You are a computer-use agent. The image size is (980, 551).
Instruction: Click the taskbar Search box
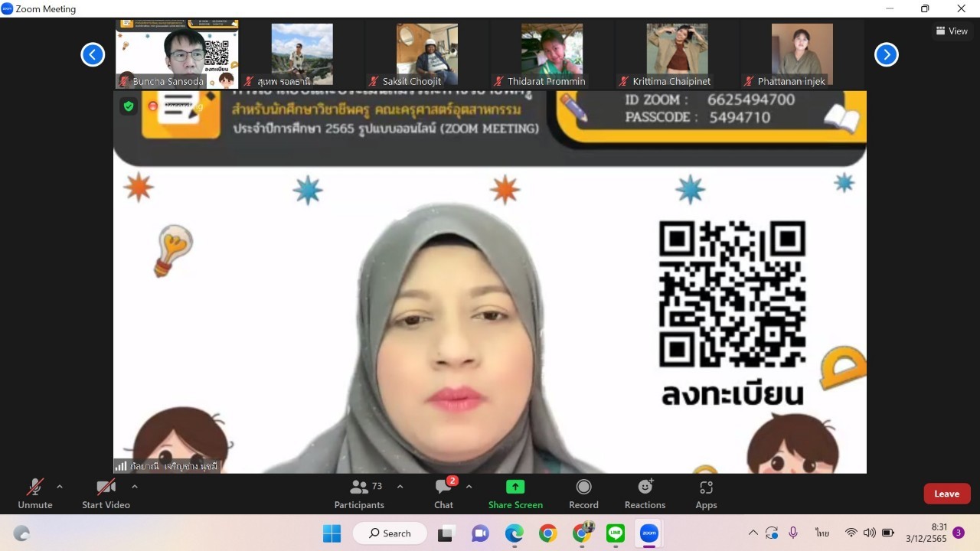(389, 533)
